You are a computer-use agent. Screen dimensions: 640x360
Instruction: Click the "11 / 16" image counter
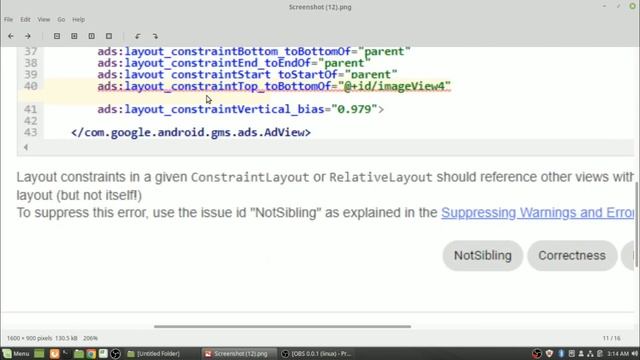pyautogui.click(x=611, y=338)
